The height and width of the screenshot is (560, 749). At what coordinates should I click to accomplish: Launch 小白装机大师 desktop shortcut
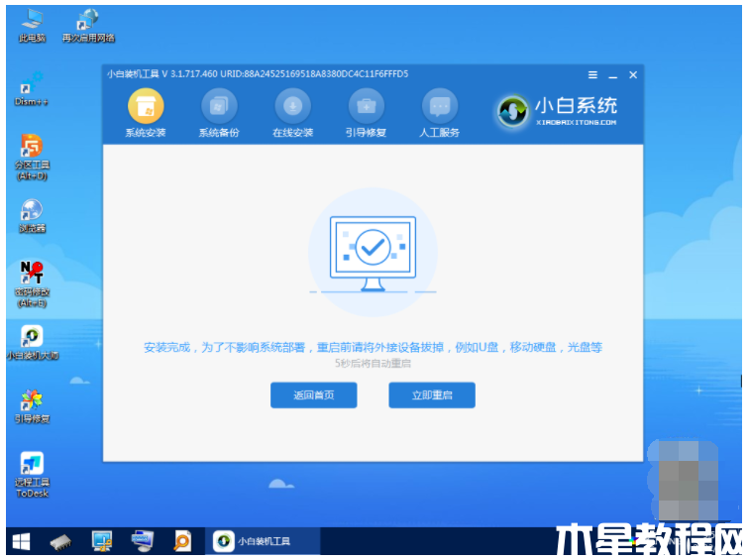[x=32, y=343]
